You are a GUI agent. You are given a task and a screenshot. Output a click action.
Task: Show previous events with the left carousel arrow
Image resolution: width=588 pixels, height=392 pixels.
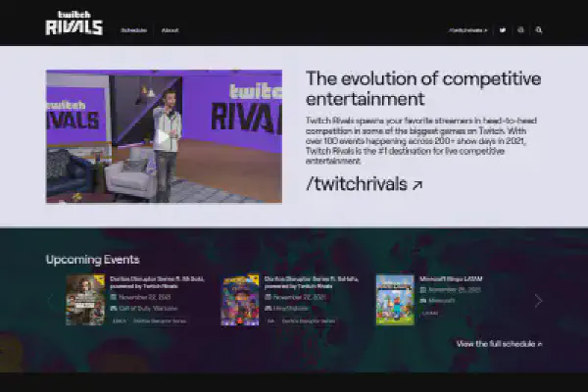coord(51,301)
